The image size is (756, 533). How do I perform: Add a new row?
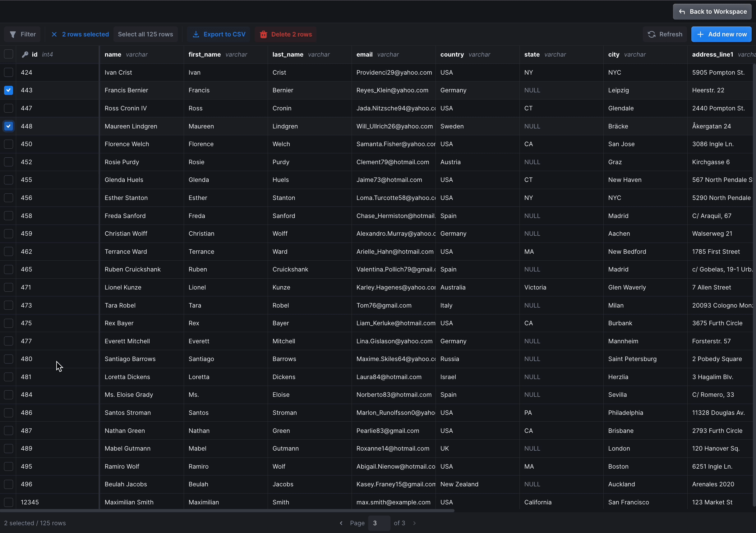tap(721, 34)
